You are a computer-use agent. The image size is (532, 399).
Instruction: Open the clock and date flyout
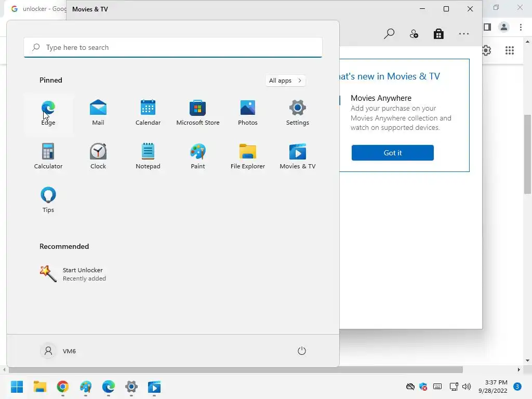[493, 387]
